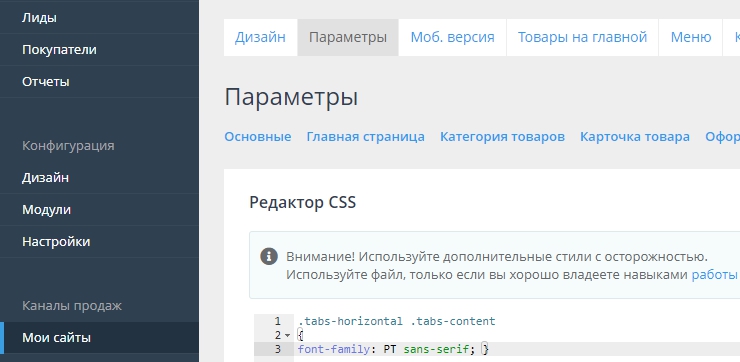Switch to the Дизайн top tab
The height and width of the screenshot is (362, 740).
[x=261, y=37]
